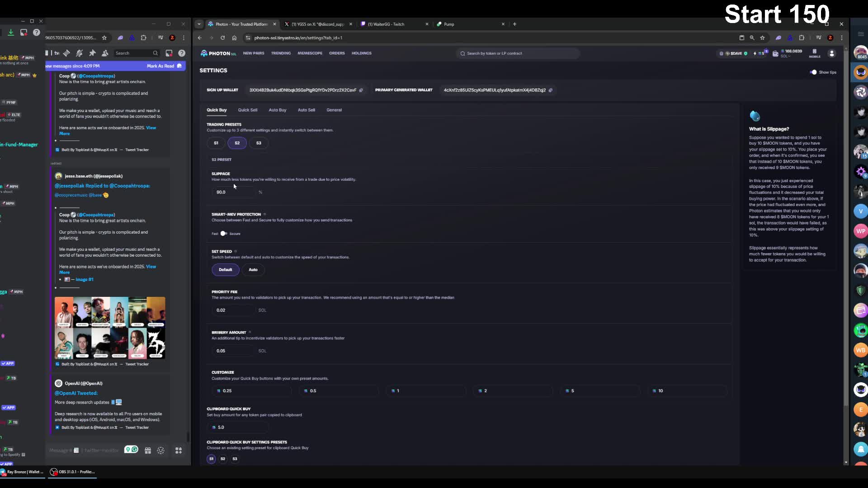Screen dimensions: 868x488
Task: Open the Orders menu
Action: 337,53
